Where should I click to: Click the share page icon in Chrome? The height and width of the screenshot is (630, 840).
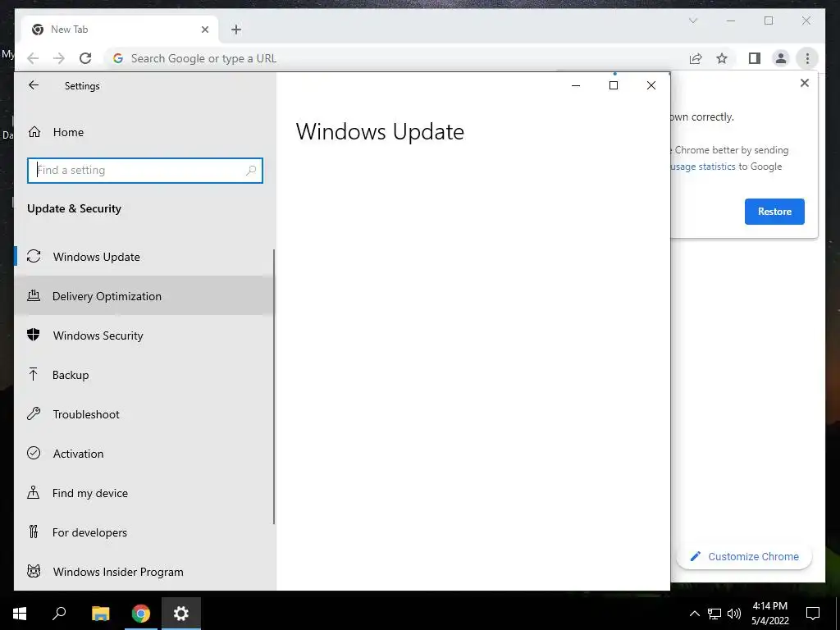(696, 58)
